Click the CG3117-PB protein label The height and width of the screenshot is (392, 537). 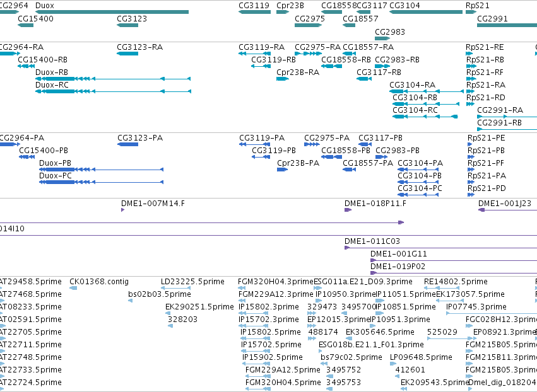click(381, 138)
